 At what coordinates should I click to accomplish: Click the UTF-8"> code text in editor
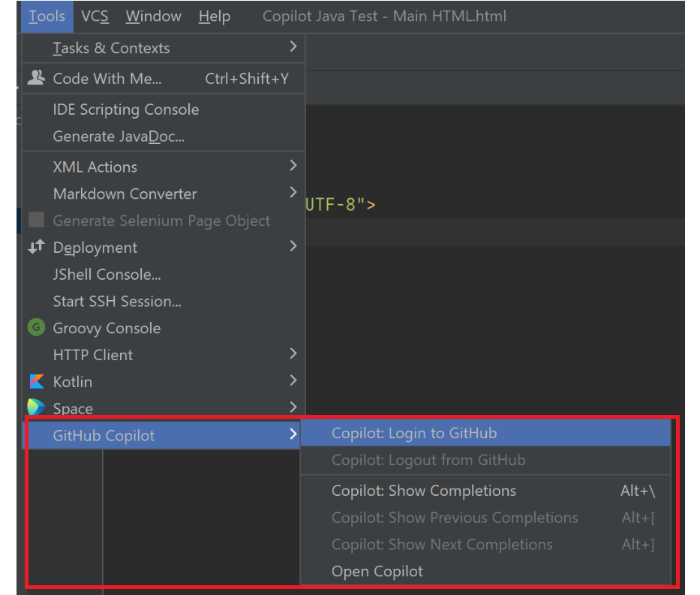[x=340, y=204]
